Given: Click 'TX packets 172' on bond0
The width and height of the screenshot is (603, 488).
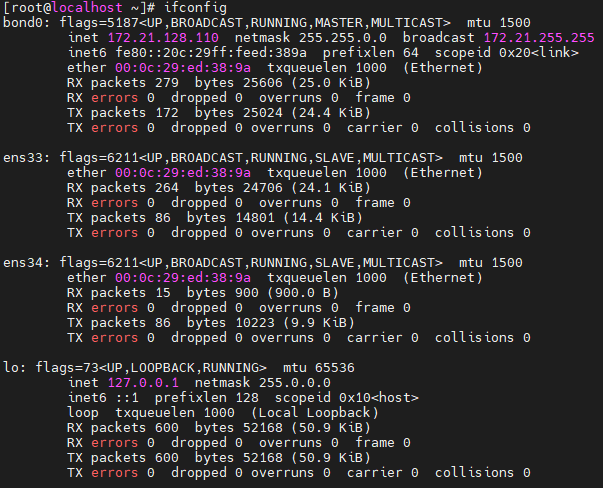Looking at the screenshot, I should tap(123, 113).
